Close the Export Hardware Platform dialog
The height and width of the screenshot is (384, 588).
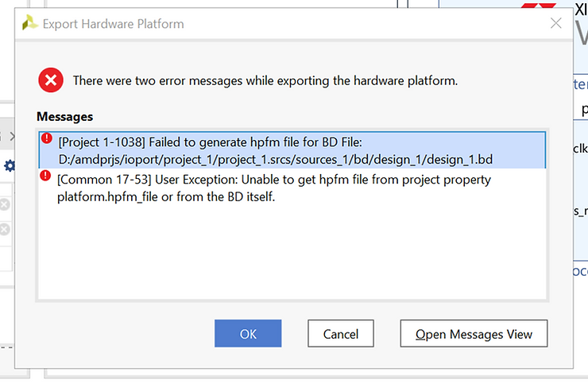click(556, 24)
